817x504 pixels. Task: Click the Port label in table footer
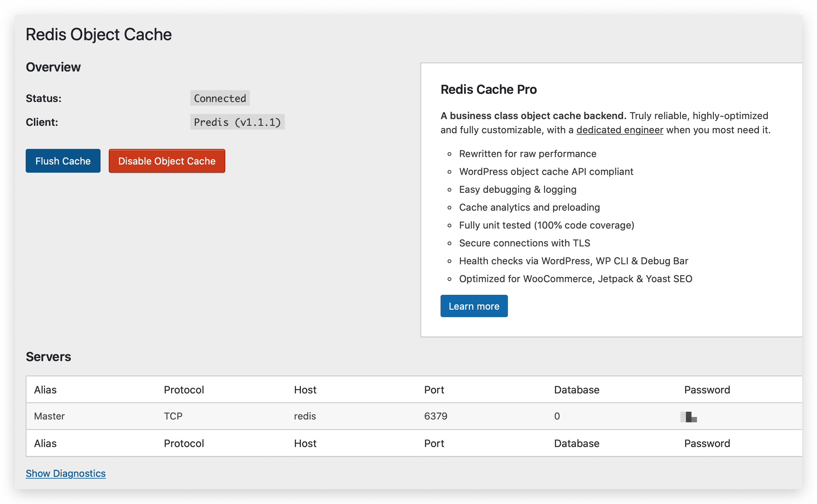[434, 443]
